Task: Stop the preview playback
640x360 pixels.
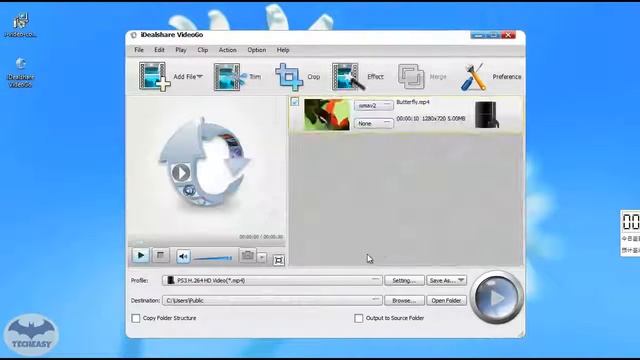Action: click(160, 256)
